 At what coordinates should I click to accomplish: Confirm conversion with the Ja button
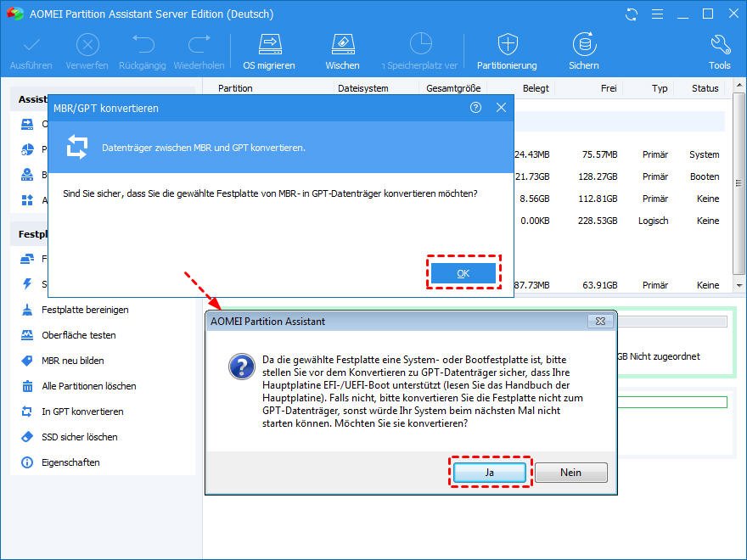[490, 473]
